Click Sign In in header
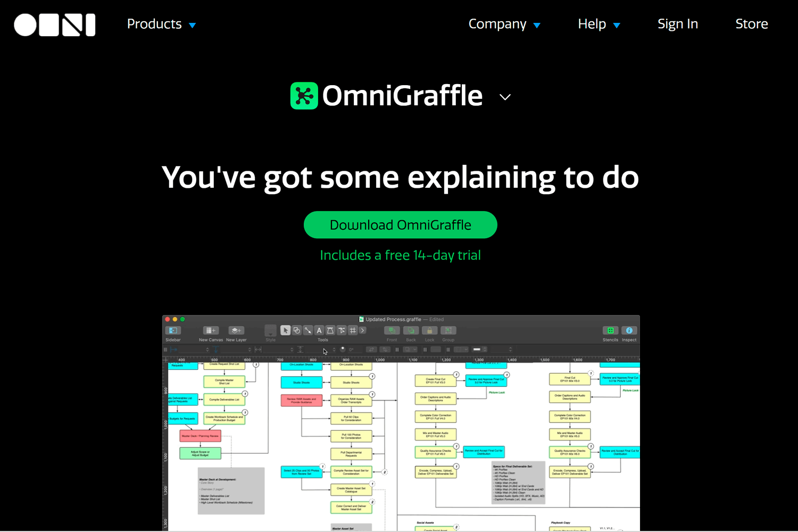 (x=677, y=24)
